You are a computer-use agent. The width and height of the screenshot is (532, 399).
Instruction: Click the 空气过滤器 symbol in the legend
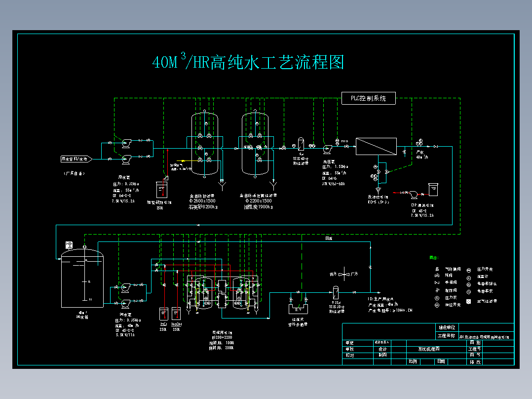tap(468, 302)
